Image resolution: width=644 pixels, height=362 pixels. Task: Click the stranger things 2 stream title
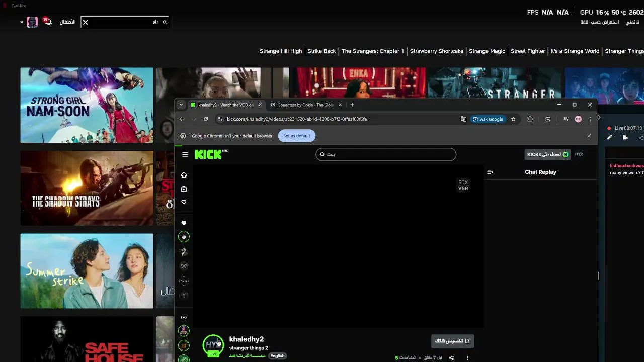tap(249, 348)
